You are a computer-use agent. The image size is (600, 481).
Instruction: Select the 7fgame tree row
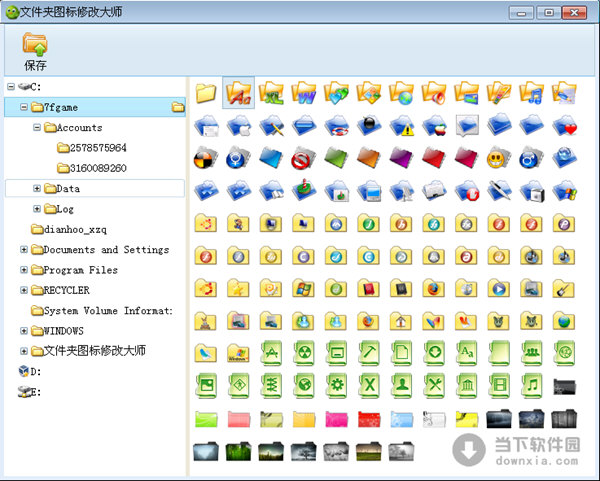tap(95, 107)
